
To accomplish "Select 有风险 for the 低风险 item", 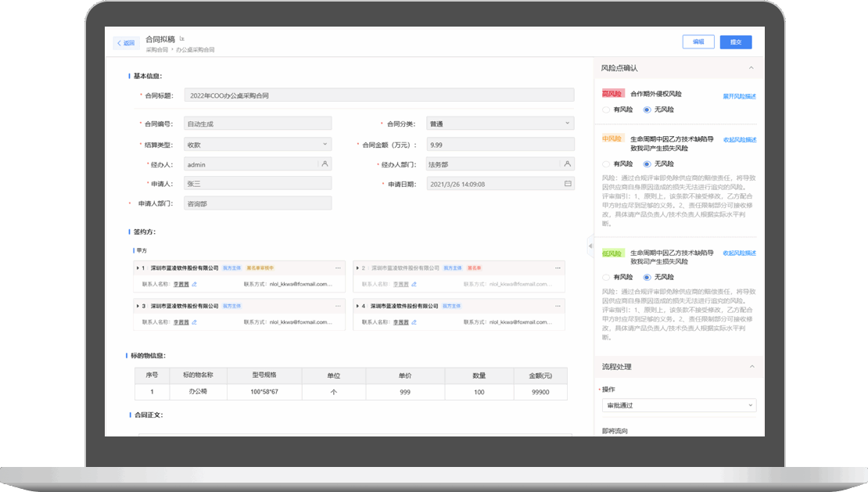I will coord(606,278).
